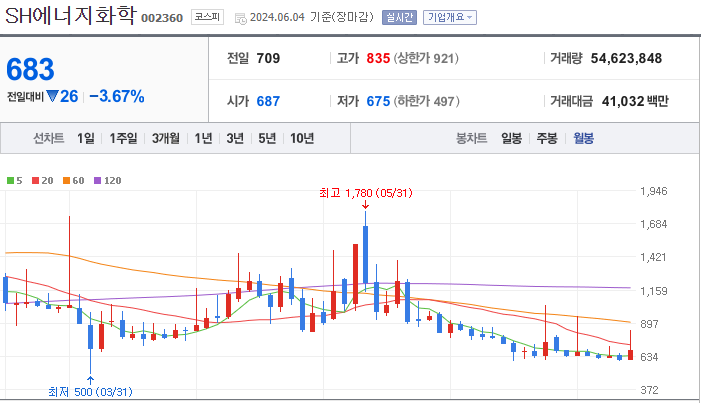This screenshot has width=701, height=403.
Task: Click the 코스피 market badge
Action: pos(207,17)
